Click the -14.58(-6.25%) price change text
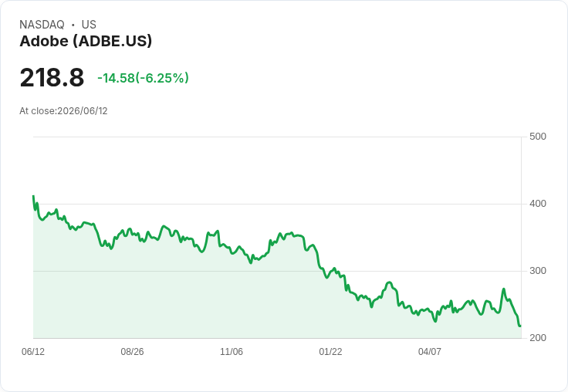The image size is (568, 392). click(x=143, y=78)
